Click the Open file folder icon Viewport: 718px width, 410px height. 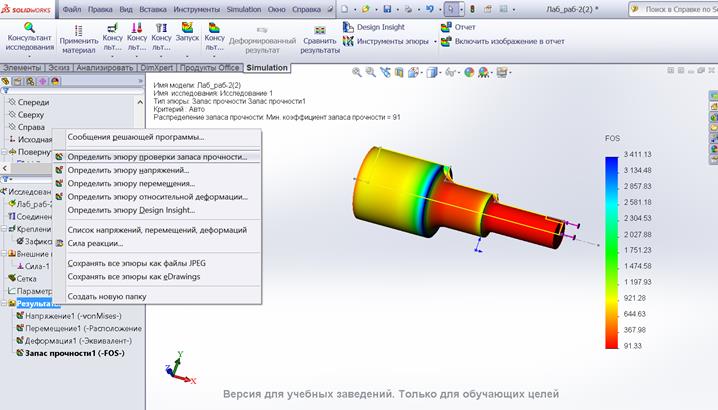(365, 9)
